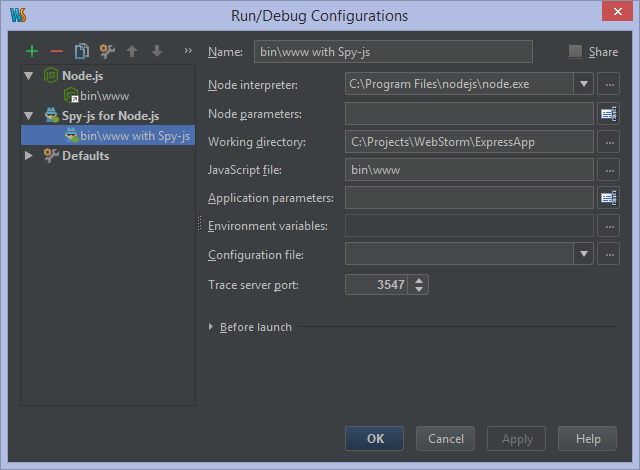Focus the Node parameters field
Image resolution: width=640 pixels, height=470 pixels.
pyautogui.click(x=469, y=114)
